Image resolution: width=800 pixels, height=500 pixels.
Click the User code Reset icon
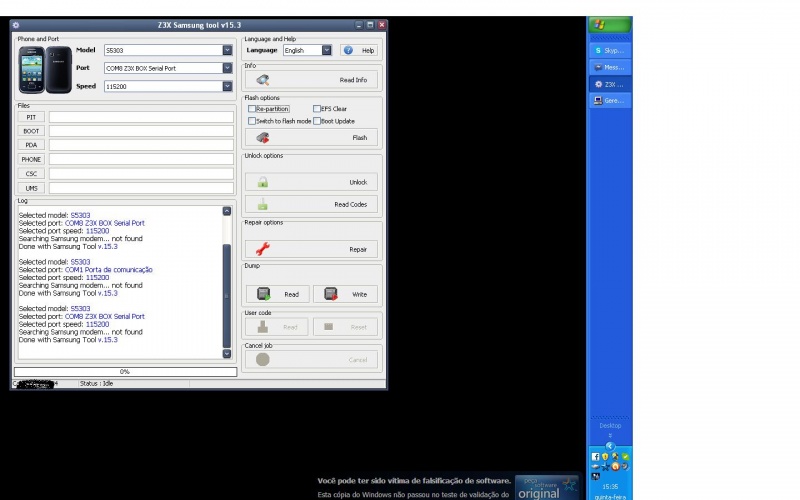[329, 327]
